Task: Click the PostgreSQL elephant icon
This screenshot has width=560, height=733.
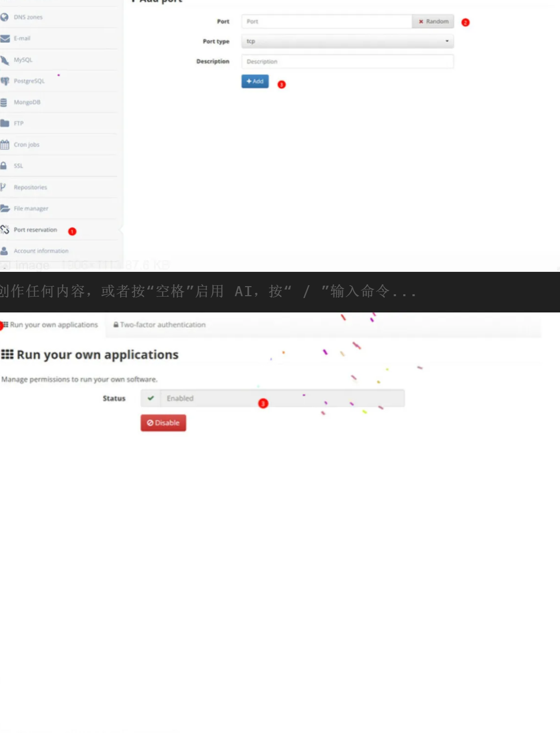Action: tap(5, 81)
